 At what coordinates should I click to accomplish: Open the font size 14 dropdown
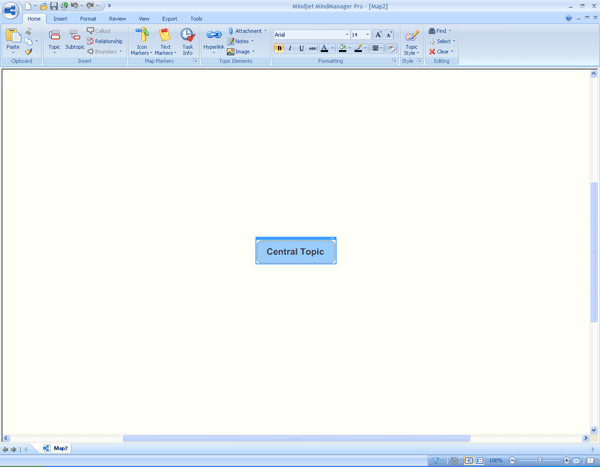368,34
